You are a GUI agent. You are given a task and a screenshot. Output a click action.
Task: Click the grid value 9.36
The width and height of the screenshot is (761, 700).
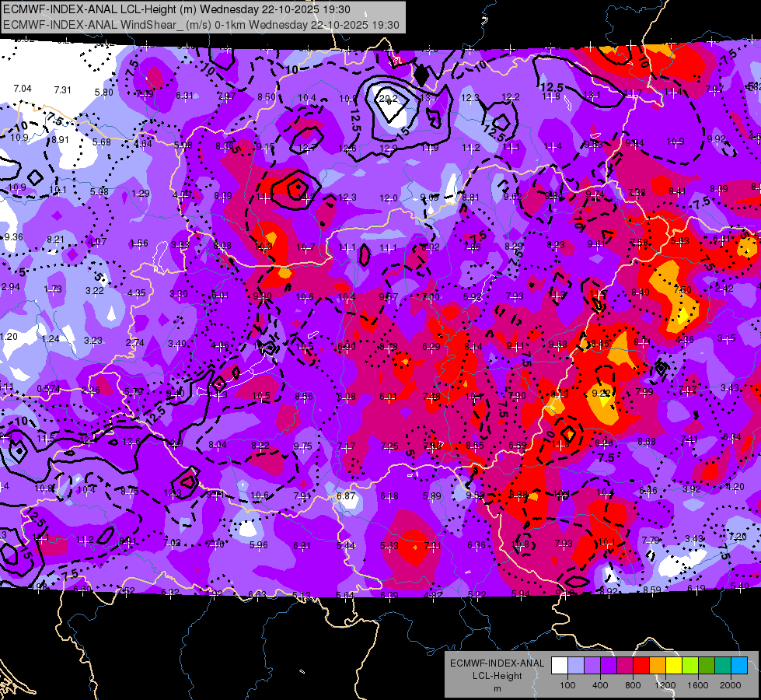13,237
